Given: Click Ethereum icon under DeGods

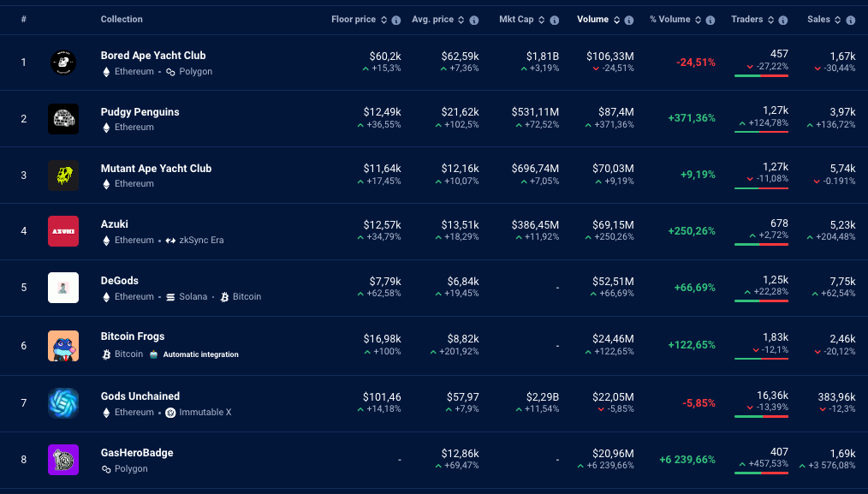Looking at the screenshot, I should coord(106,297).
